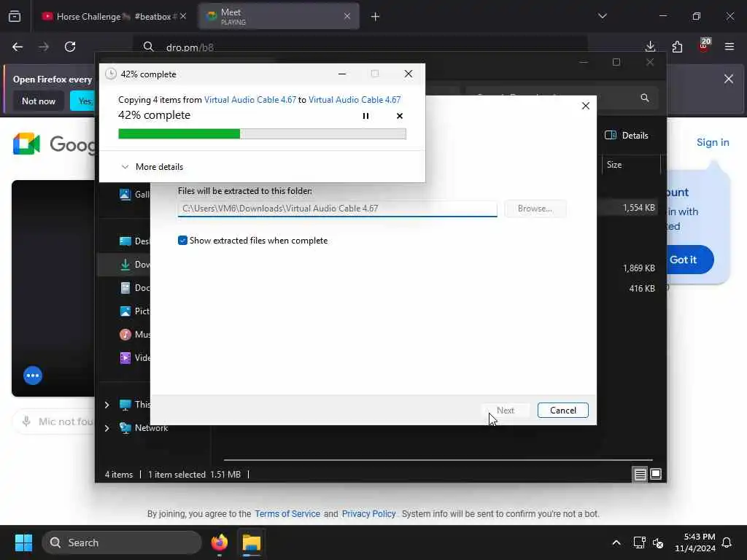Open the notification bell
Screen dimensions: 747x560
click(727, 542)
